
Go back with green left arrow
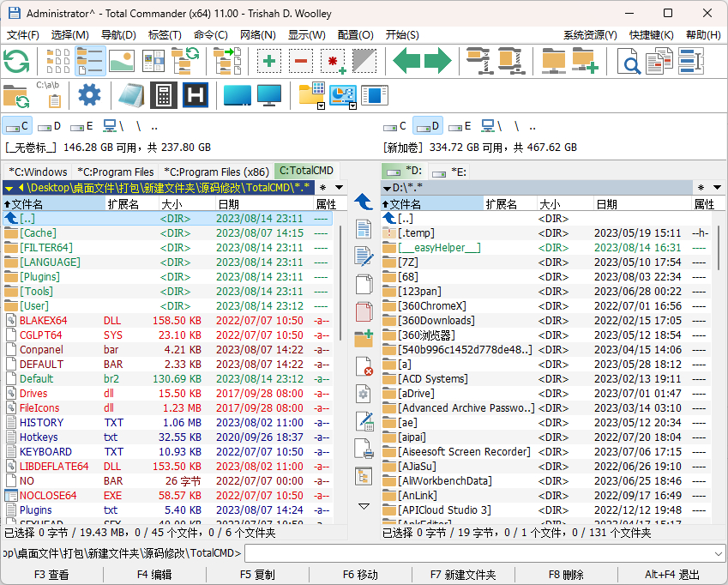[x=406, y=61]
